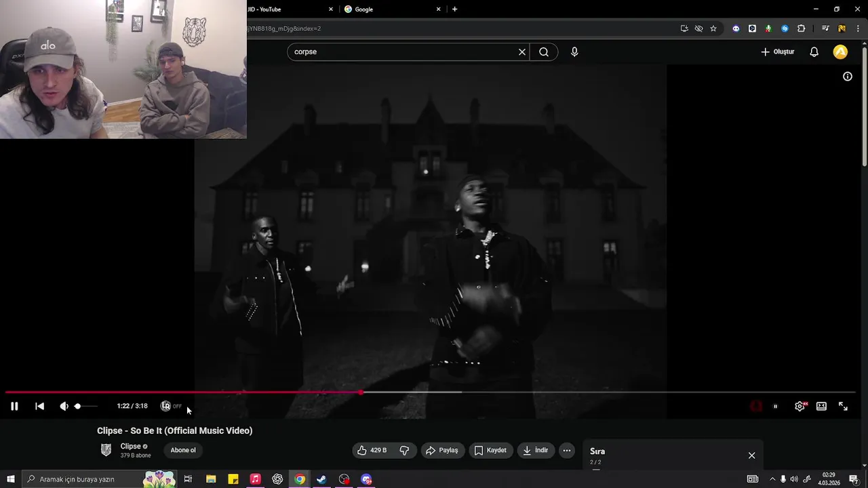Screen dimensions: 868x488
Task: Toggle the autoplay switch in player controls
Action: [x=775, y=406]
